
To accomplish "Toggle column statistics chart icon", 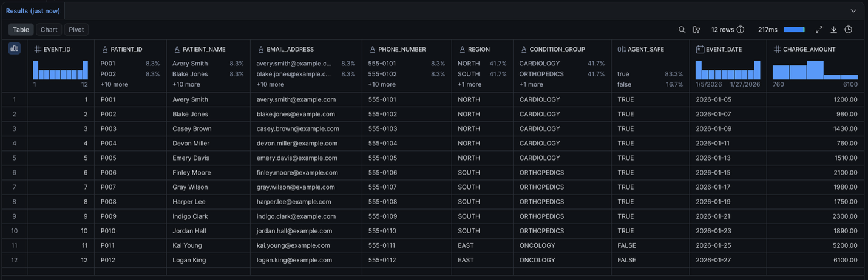I will pyautogui.click(x=15, y=48).
